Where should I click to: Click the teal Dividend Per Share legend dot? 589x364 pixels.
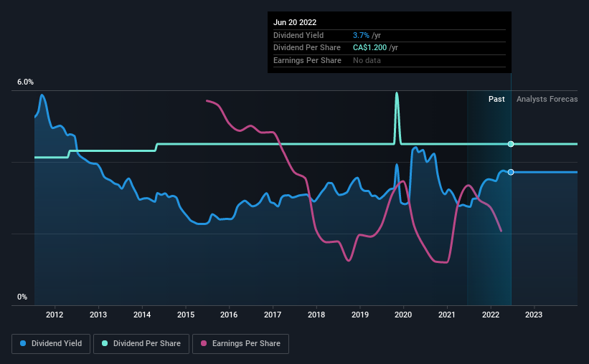[x=105, y=343]
